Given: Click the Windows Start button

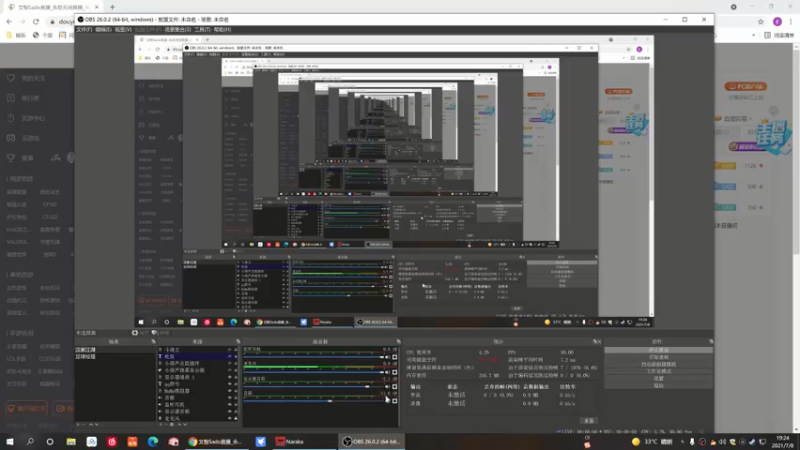Looking at the screenshot, I should tap(10, 442).
